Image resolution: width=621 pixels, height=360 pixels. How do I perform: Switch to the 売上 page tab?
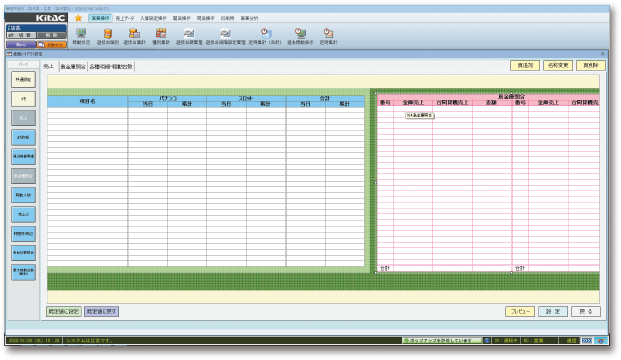(x=48, y=66)
